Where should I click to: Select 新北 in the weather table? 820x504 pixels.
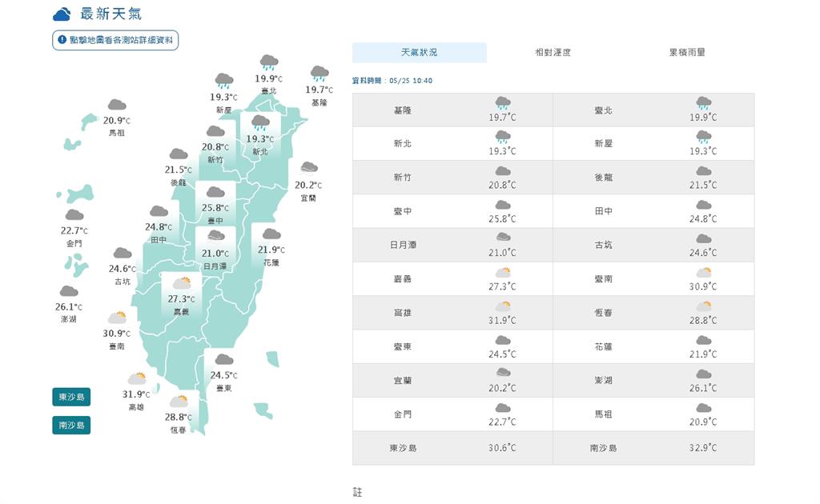point(403,144)
